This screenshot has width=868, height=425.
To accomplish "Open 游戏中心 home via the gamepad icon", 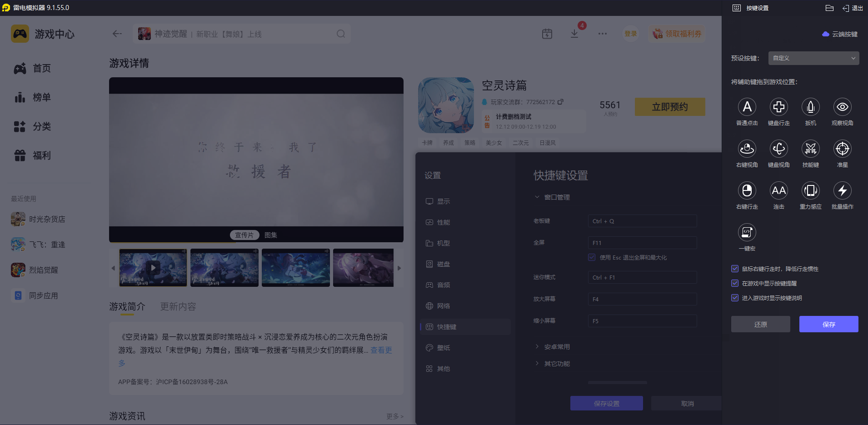I will (x=20, y=34).
